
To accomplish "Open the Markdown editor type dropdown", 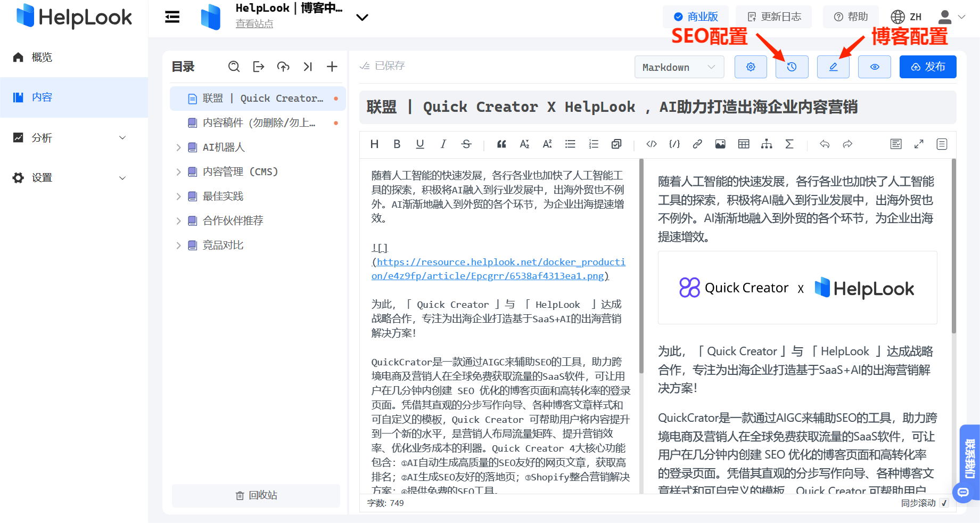I will 679,67.
